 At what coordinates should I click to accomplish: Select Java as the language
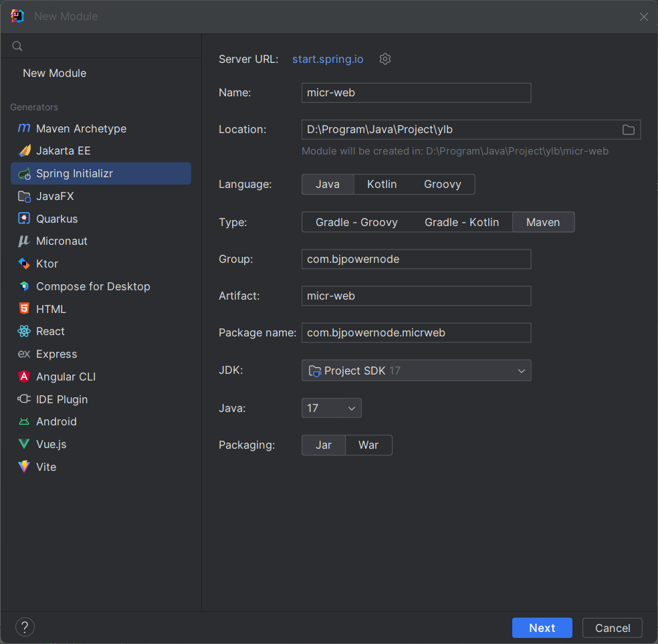coord(328,184)
